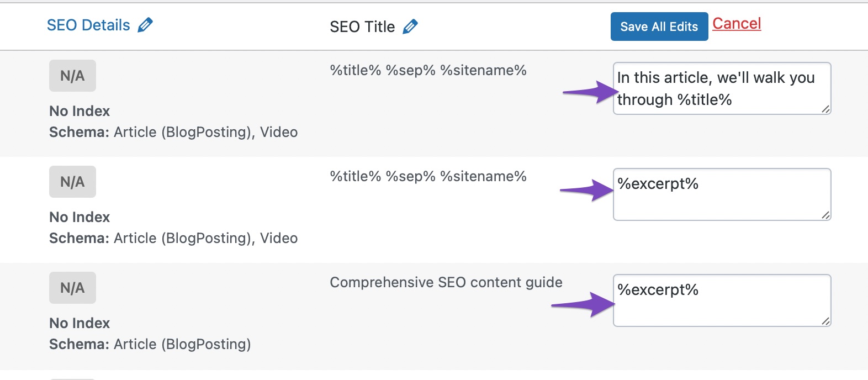The height and width of the screenshot is (380, 868).
Task: Select the second row's %title% %sep% %sitename% text
Action: coord(428,176)
